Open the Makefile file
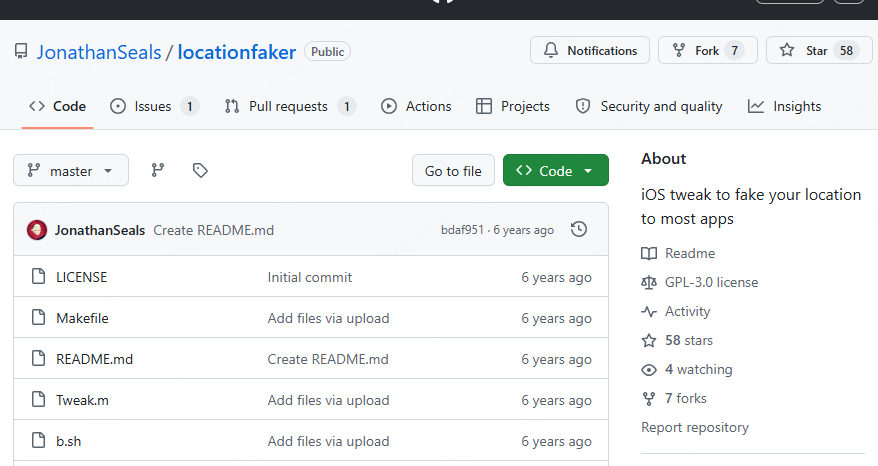 pos(82,318)
